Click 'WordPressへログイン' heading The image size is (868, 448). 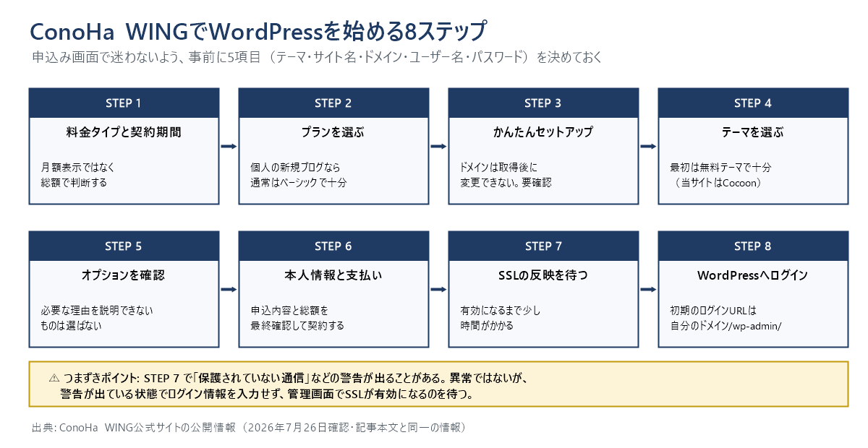click(753, 275)
